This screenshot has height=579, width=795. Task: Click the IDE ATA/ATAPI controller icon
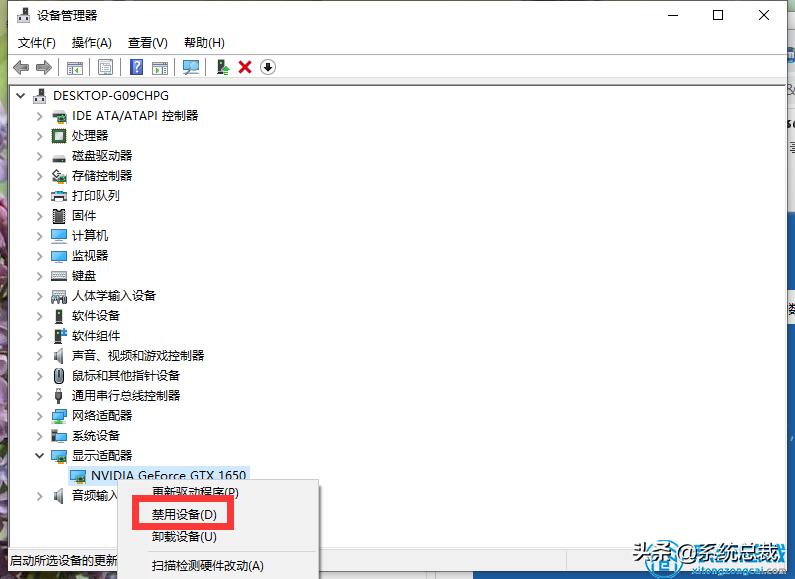click(59, 116)
